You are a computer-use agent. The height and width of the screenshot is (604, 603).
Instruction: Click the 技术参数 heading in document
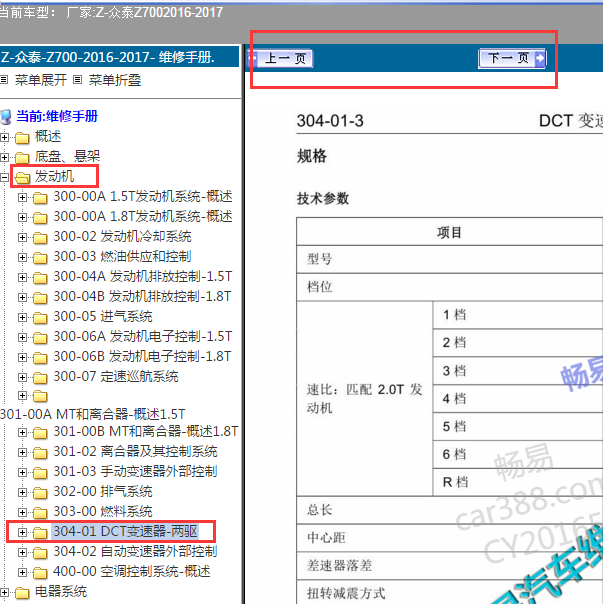click(x=323, y=199)
